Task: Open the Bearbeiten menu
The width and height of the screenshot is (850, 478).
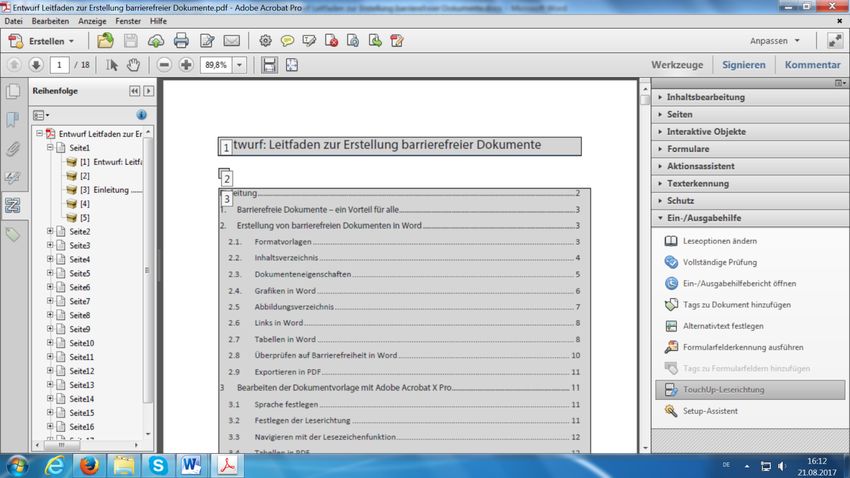Action: tap(50, 21)
